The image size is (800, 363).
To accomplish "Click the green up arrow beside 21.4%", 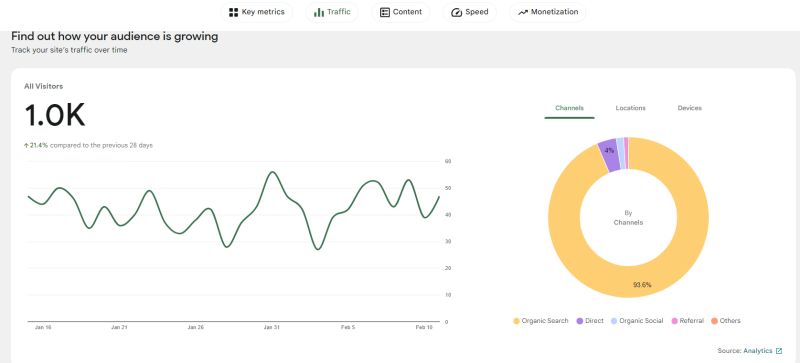I will [x=26, y=146].
